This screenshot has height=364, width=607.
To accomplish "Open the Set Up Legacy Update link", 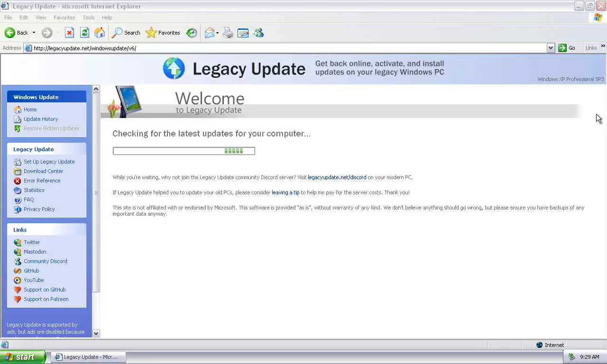I will 49,162.
